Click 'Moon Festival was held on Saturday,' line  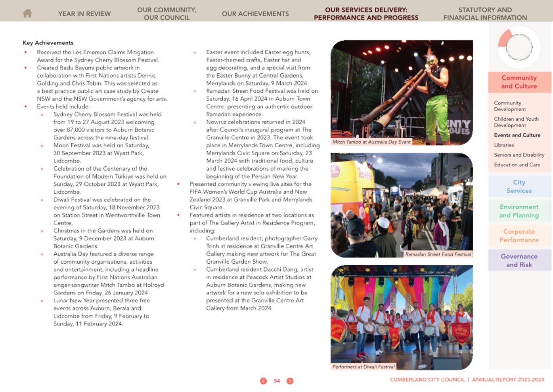click(x=101, y=145)
